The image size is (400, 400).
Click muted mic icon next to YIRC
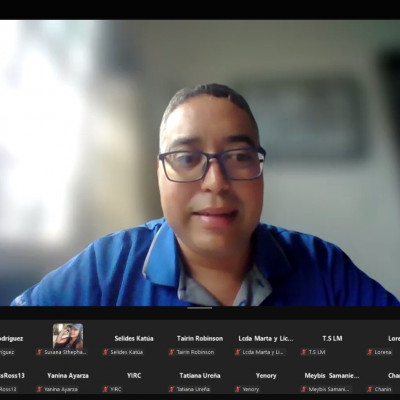click(106, 389)
